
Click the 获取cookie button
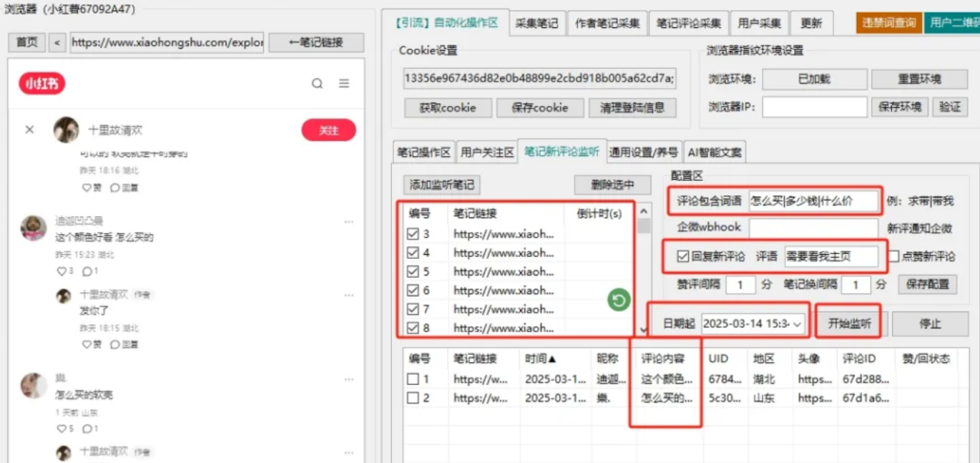click(x=448, y=108)
